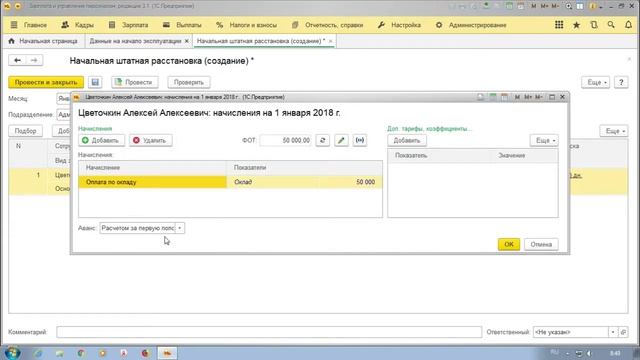Viewport: 640px width, 360px height.
Task: Click the 1C application icon in taskbar
Action: point(167,353)
